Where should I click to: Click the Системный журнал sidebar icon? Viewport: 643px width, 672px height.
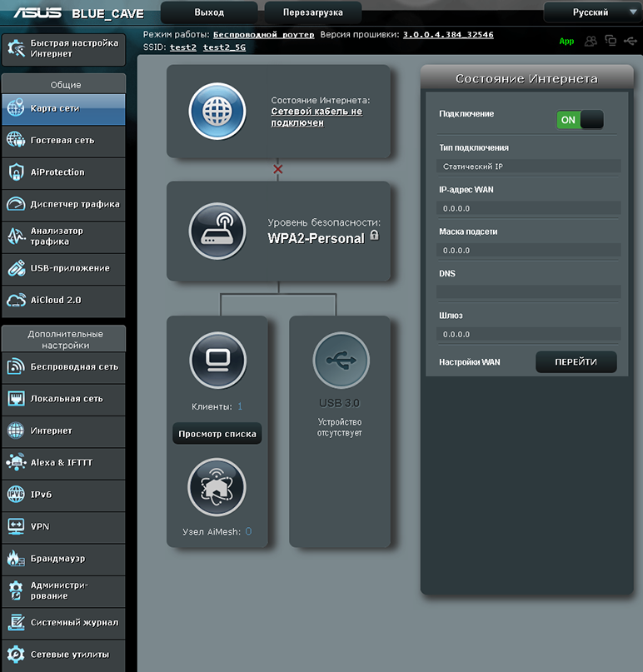pos(16,622)
